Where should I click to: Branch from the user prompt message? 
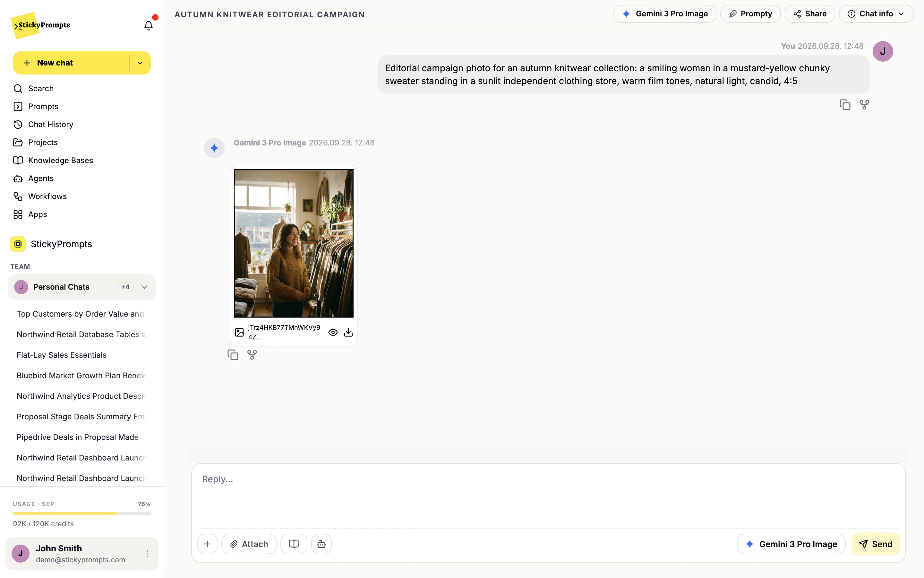tap(864, 104)
